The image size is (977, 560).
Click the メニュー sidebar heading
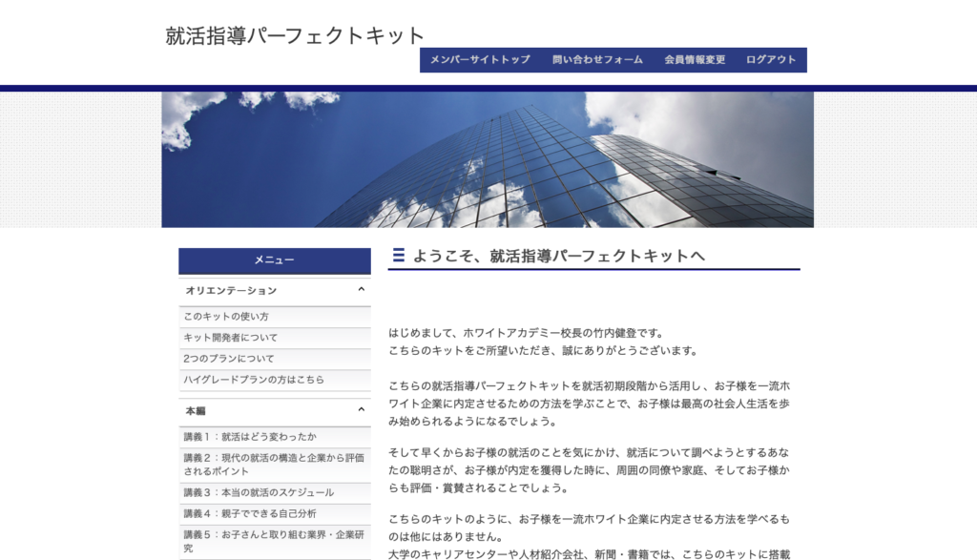pyautogui.click(x=275, y=260)
